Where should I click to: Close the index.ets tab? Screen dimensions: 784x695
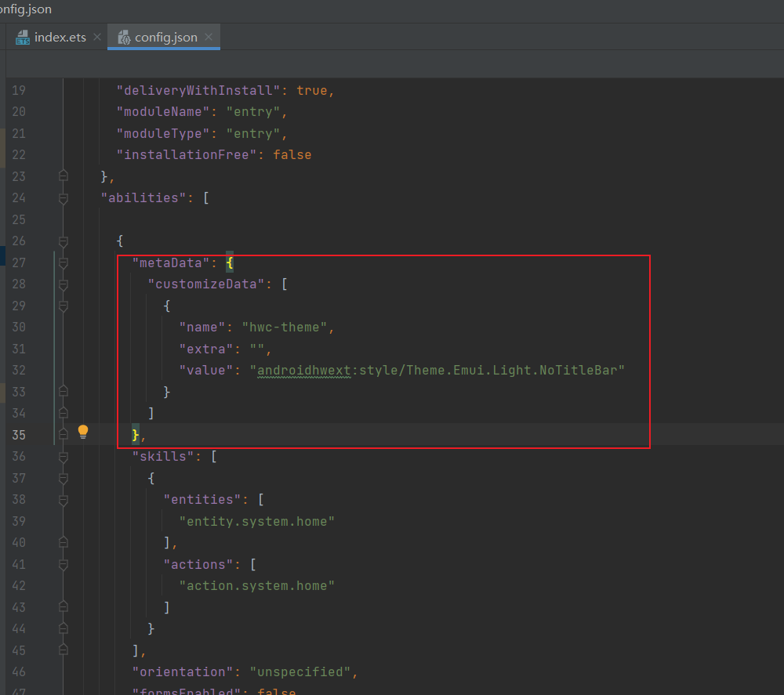click(97, 37)
